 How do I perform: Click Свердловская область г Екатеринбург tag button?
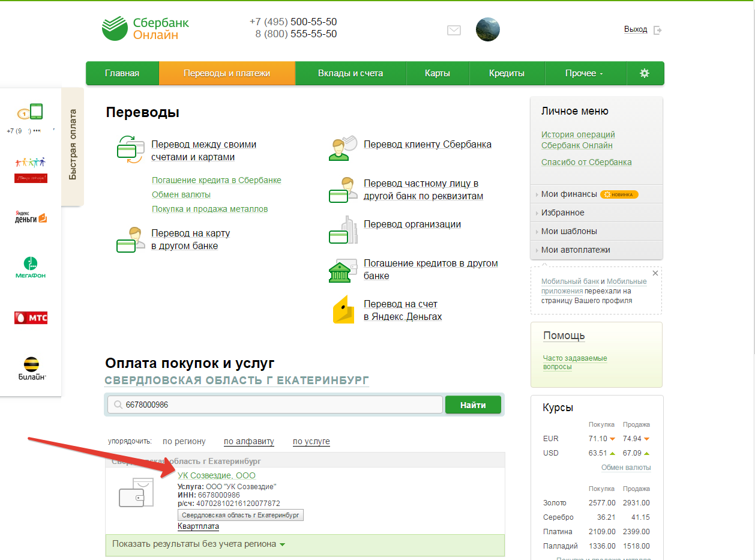point(241,515)
